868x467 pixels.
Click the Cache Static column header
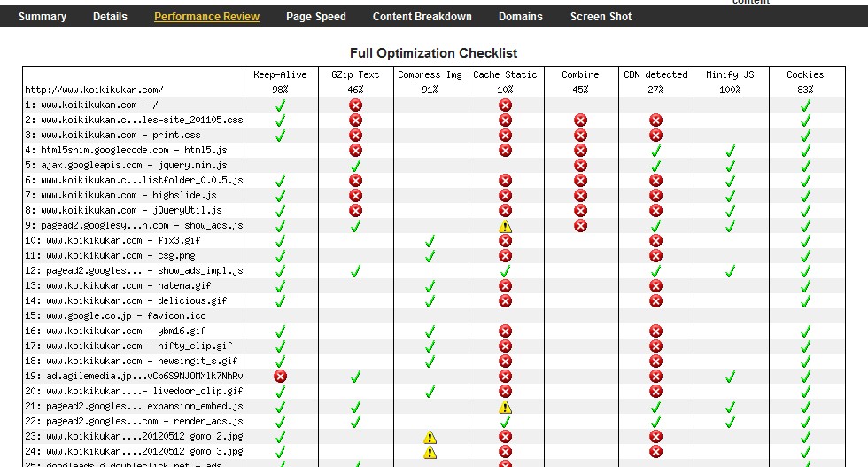[x=505, y=74]
